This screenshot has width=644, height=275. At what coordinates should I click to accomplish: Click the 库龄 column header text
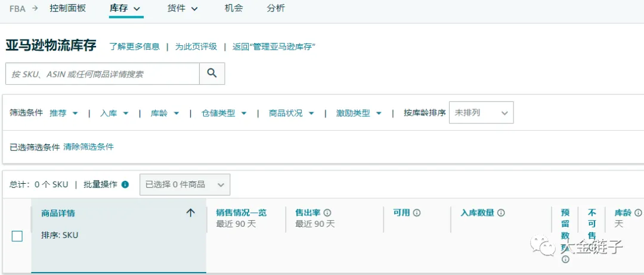(x=623, y=212)
